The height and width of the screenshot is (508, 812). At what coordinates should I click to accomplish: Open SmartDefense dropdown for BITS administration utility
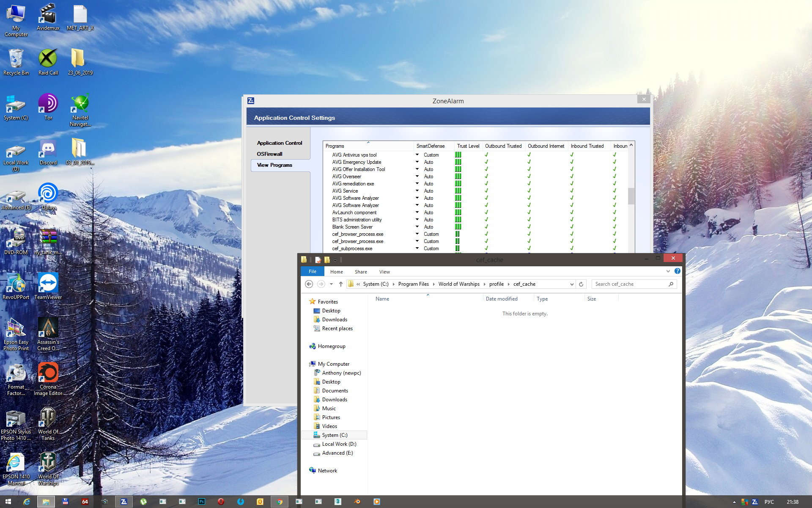pos(417,220)
